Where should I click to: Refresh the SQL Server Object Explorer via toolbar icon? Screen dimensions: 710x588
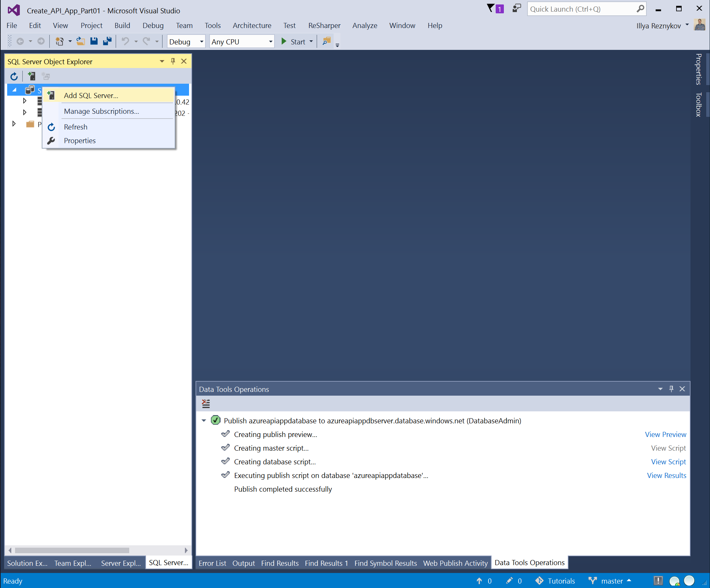pos(14,76)
